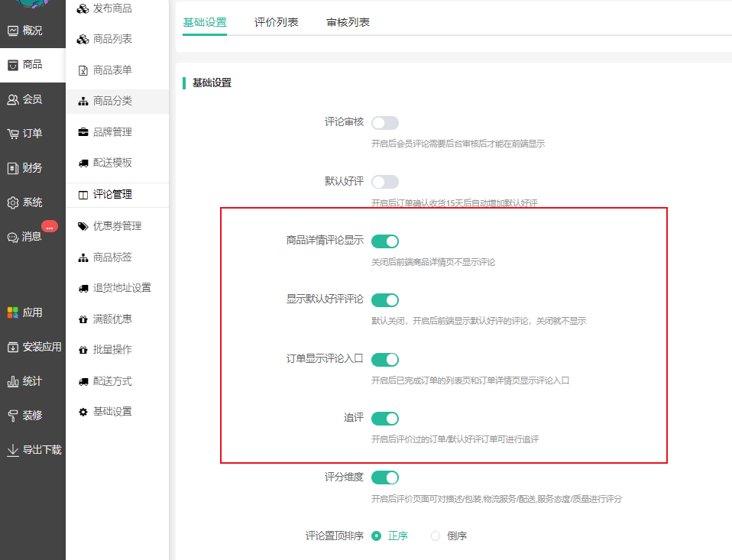Turn off the 追评 toggle switch
This screenshot has width=732, height=560.
tap(384, 419)
